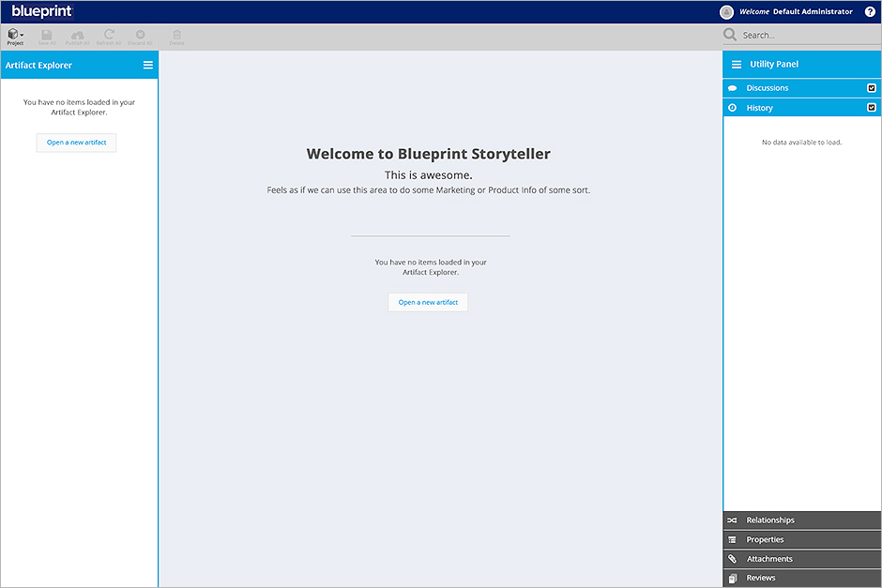Click the Publish All cloud icon
The image size is (882, 588).
78,38
